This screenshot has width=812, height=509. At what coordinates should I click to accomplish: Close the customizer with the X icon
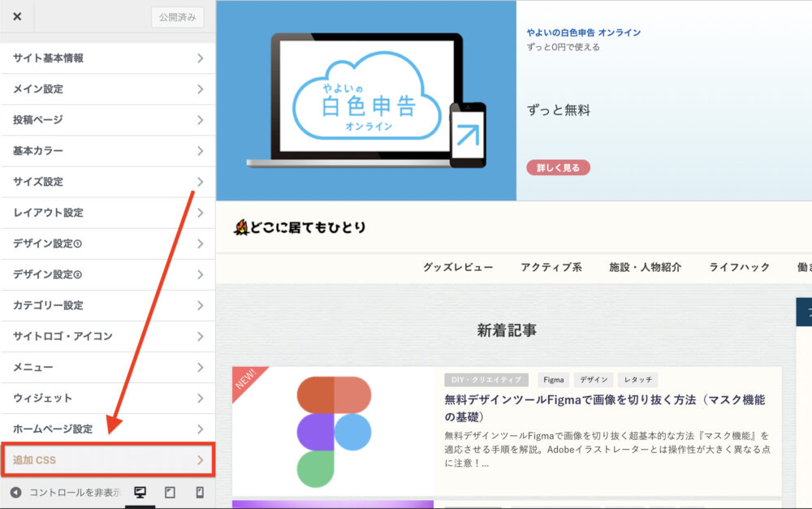point(17,16)
